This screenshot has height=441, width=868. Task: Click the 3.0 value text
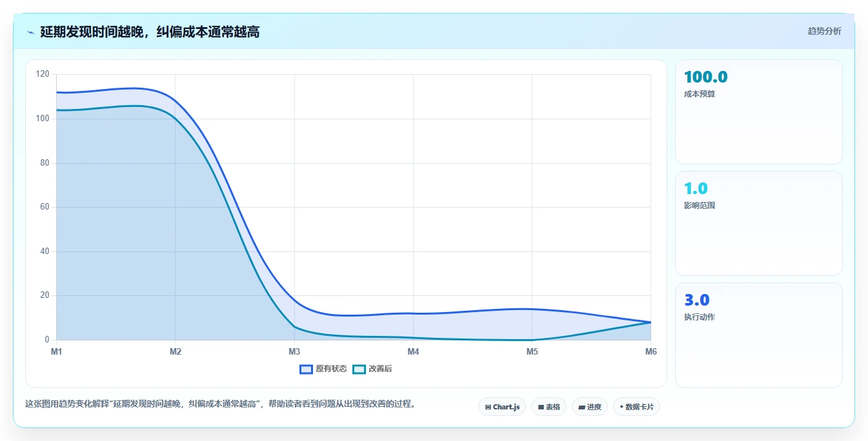pos(697,300)
